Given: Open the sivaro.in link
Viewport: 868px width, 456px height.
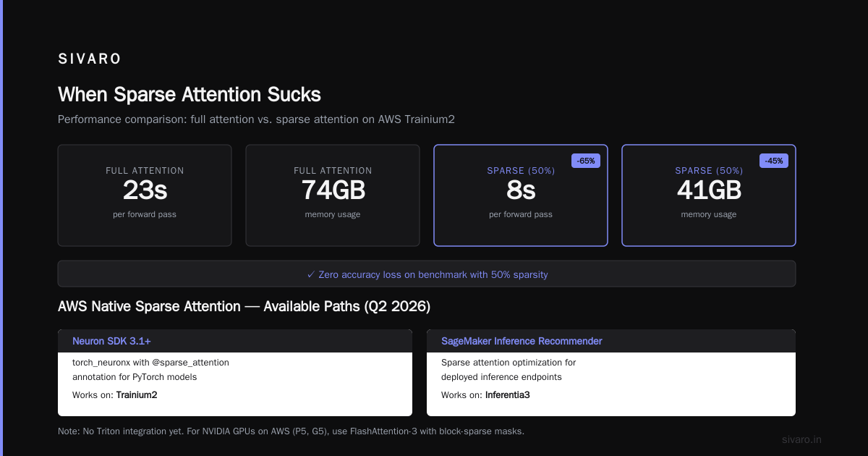Looking at the screenshot, I should click(x=801, y=439).
